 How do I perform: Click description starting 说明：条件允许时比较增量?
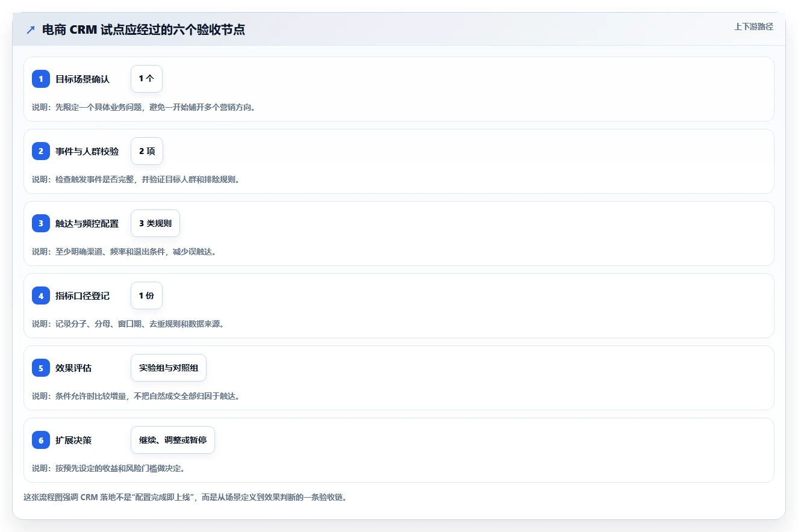tap(136, 396)
